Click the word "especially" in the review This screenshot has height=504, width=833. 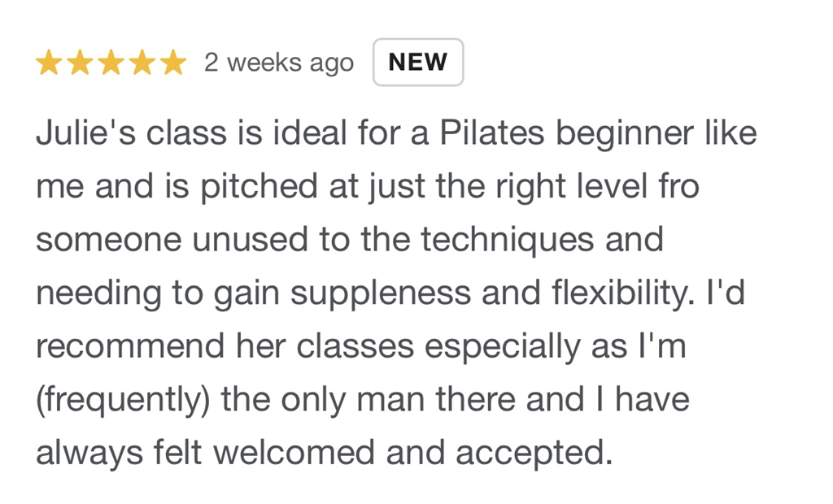tap(504, 347)
